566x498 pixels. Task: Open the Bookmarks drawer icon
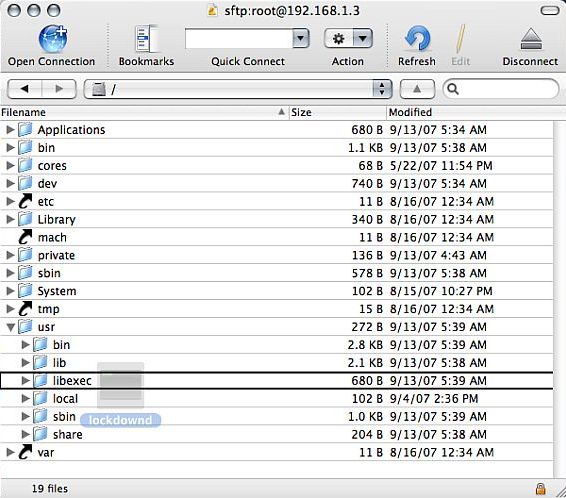[x=147, y=38]
